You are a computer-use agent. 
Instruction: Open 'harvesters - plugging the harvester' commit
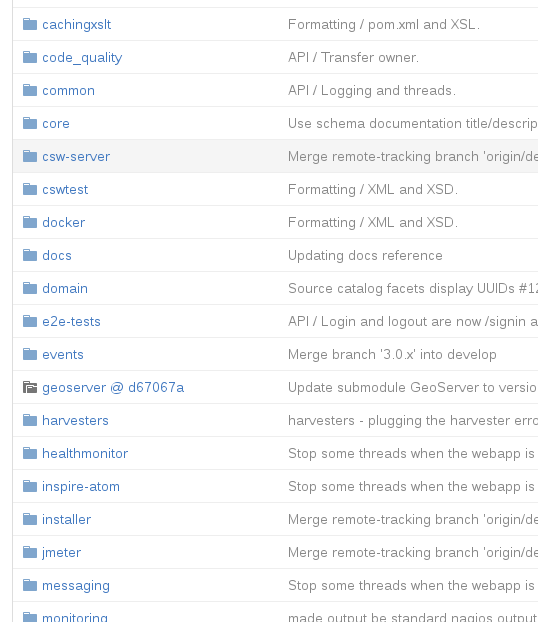point(413,420)
